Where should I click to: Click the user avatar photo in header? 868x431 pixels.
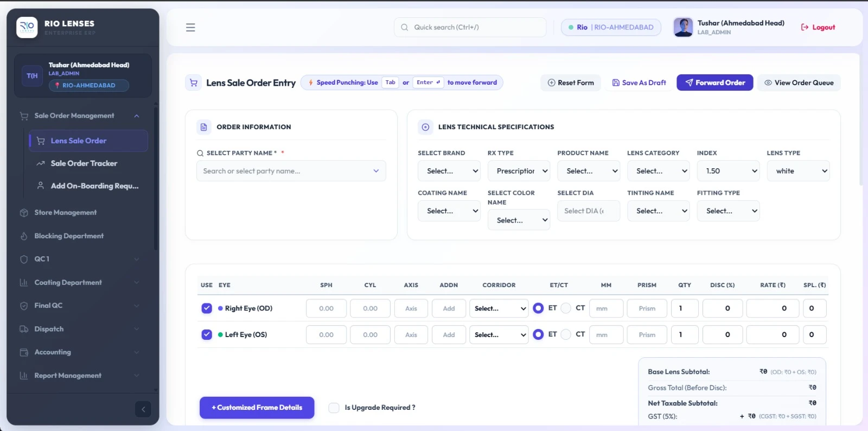point(683,27)
